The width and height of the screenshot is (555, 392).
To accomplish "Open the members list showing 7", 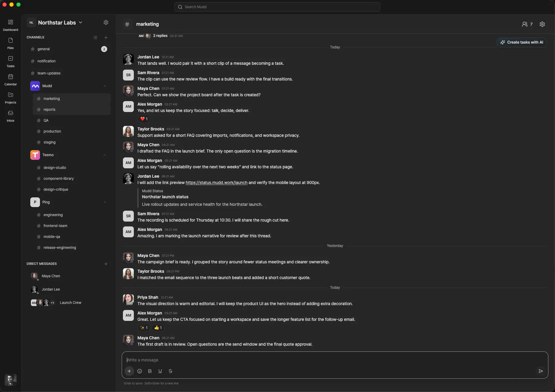I will click(x=527, y=24).
